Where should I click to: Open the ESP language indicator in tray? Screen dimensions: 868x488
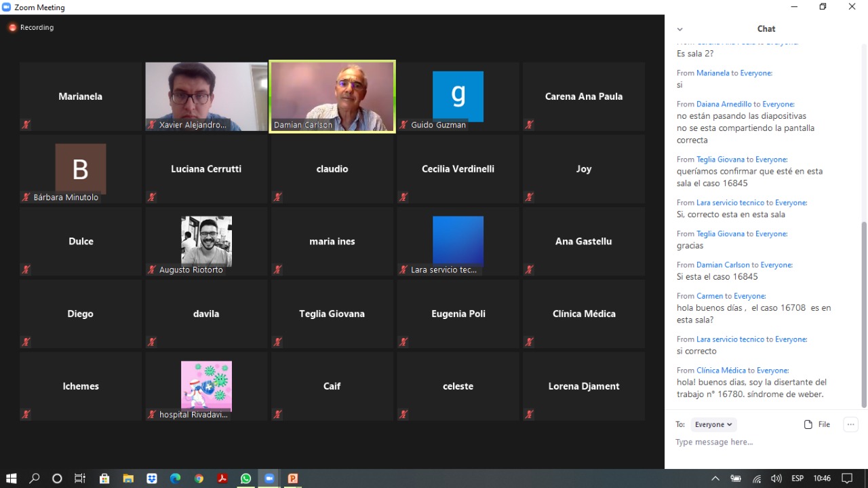coord(797,478)
